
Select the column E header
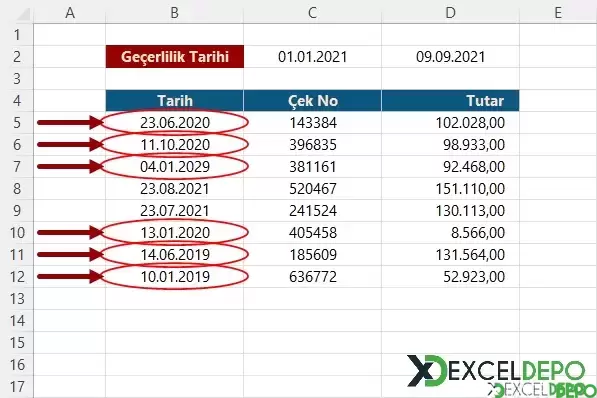(558, 13)
